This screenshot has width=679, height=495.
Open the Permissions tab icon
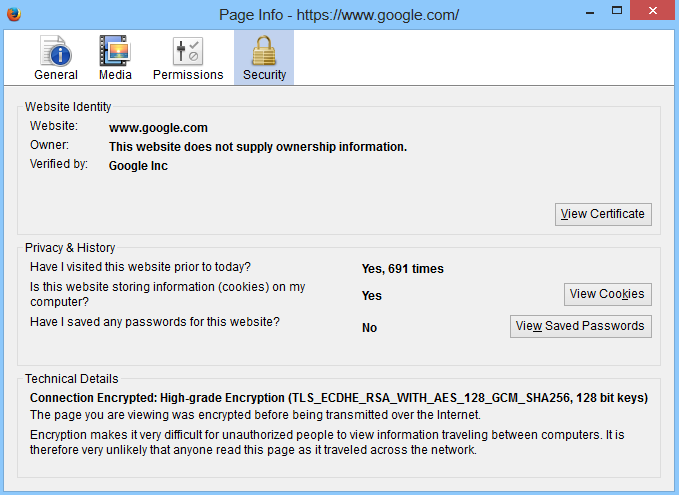(188, 51)
